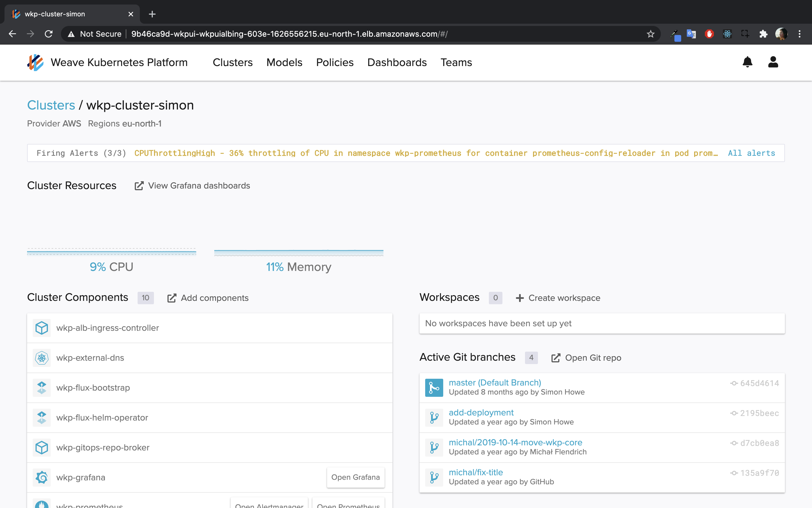Open the add-deployment branch link

pyautogui.click(x=481, y=413)
